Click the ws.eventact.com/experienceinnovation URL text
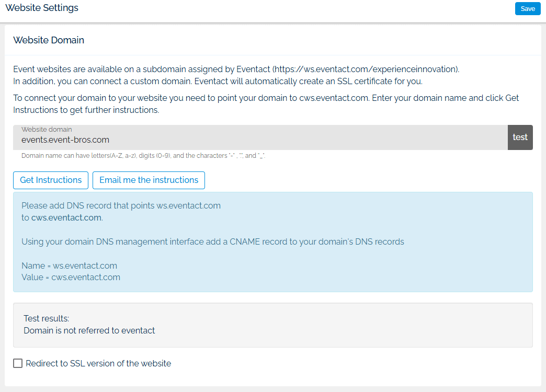The width and height of the screenshot is (546, 392). [366, 69]
